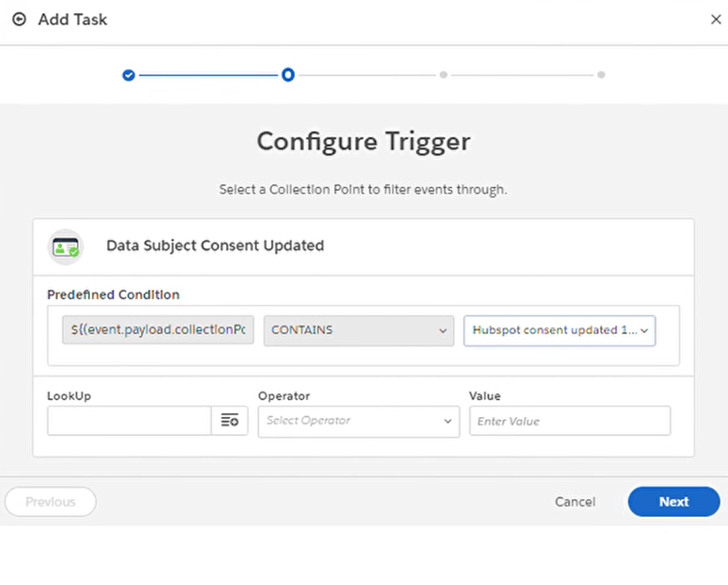This screenshot has height=585, width=728.
Task: Click the third step progress dot
Action: tap(443, 75)
